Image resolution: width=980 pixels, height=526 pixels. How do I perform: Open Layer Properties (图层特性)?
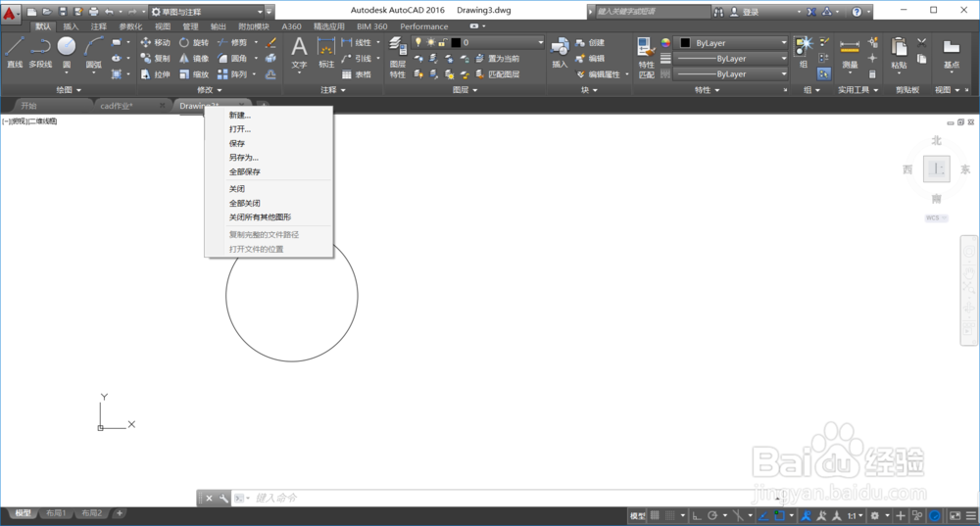[x=398, y=58]
